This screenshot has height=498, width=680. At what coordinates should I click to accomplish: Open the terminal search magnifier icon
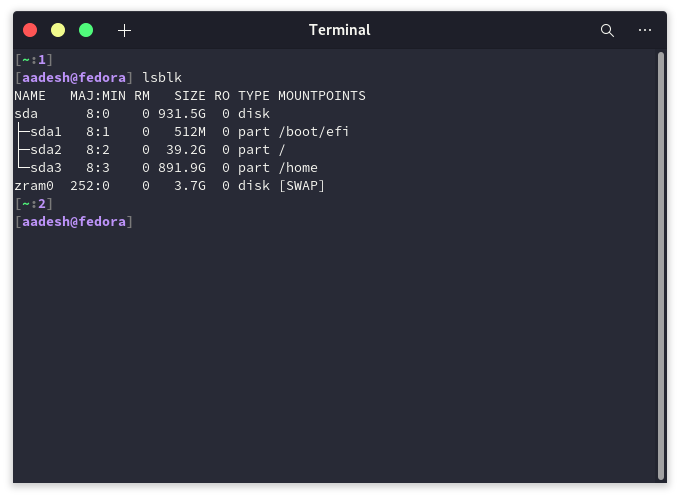coord(607,30)
